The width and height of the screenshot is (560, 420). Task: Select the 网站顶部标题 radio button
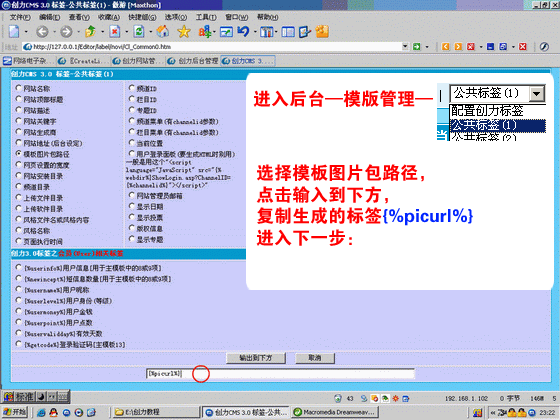point(19,99)
